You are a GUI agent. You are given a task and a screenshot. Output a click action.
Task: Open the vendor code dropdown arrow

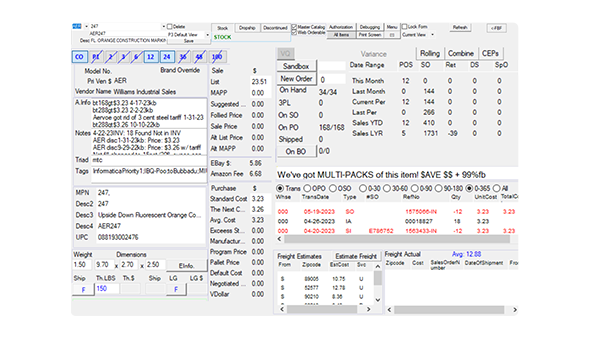(86, 26)
